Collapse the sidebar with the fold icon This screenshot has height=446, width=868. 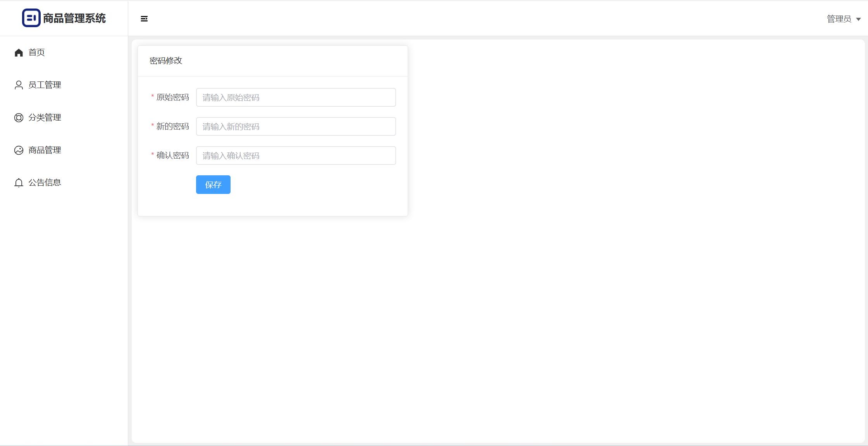pyautogui.click(x=144, y=19)
